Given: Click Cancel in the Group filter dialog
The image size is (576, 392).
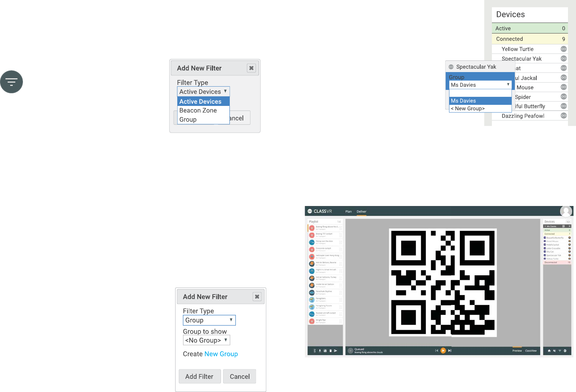Looking at the screenshot, I should [240, 376].
